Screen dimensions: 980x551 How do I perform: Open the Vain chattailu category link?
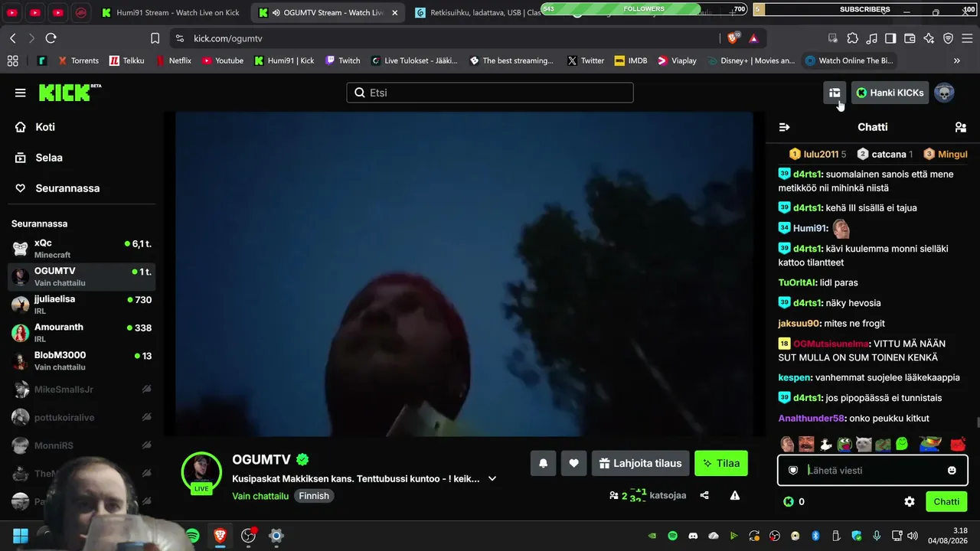point(260,496)
